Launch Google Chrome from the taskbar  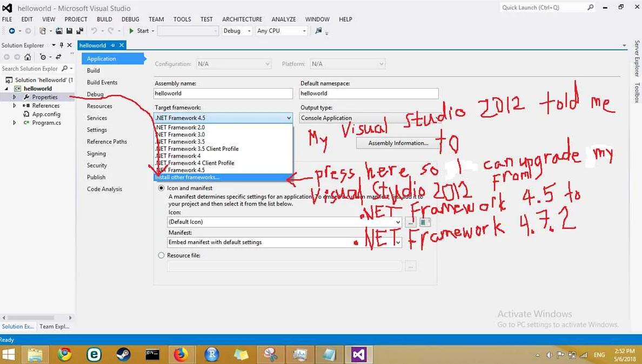tap(64, 354)
